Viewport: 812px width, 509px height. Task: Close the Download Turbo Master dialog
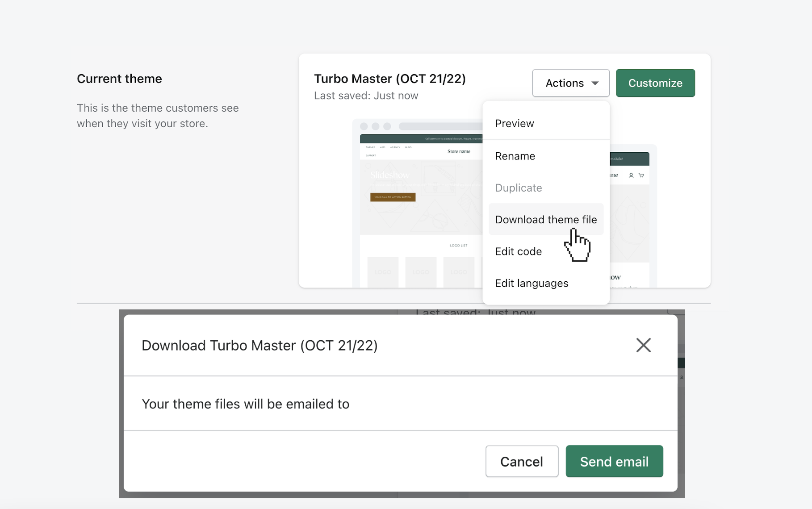643,345
